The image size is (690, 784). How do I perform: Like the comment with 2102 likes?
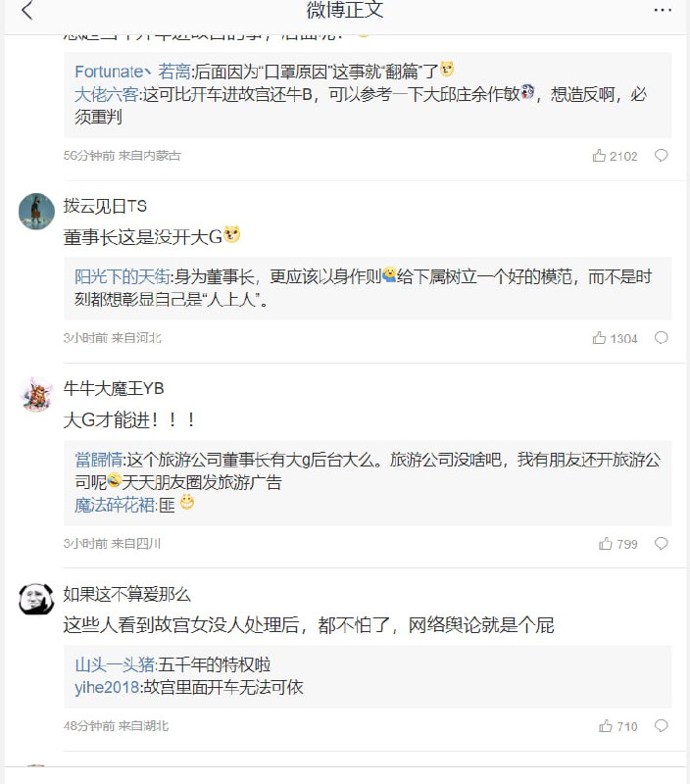[x=599, y=155]
